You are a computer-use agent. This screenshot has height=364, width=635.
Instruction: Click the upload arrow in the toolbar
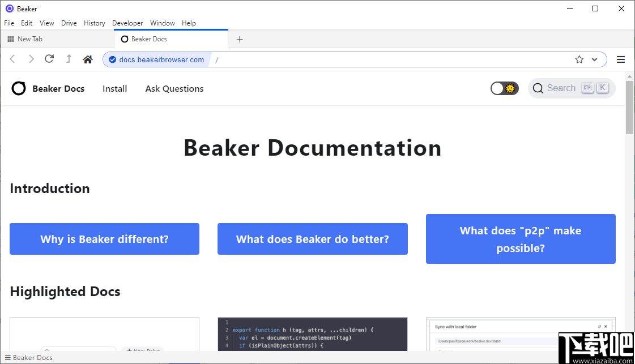[68, 59]
